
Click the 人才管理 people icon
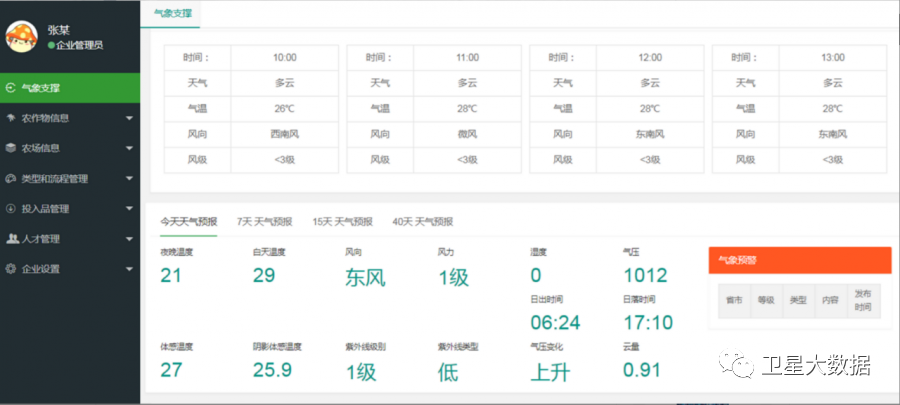tap(10, 239)
